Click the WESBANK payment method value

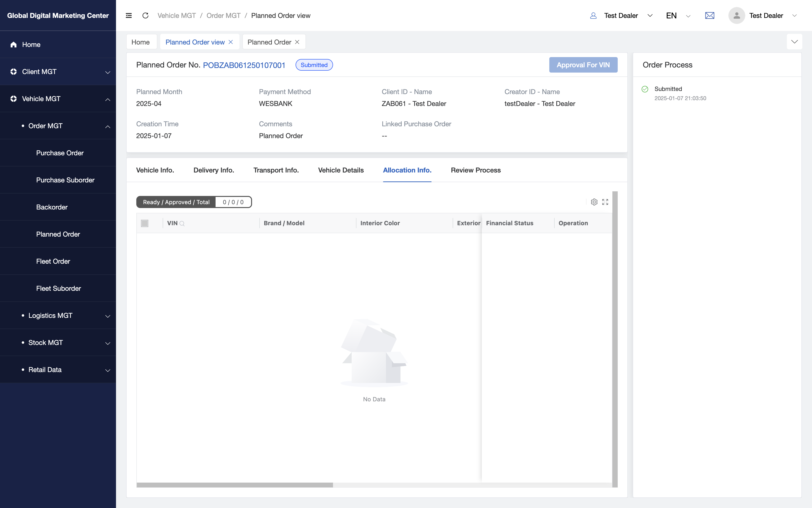(275, 104)
